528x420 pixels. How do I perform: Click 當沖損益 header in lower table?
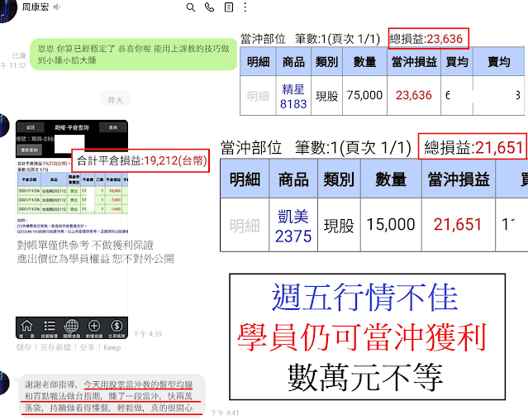[459, 179]
